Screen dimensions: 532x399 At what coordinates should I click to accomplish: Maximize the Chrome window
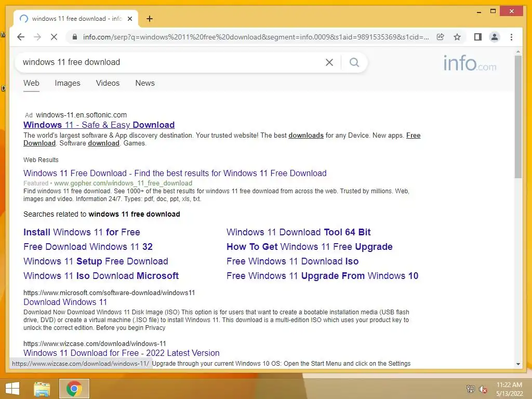(493, 11)
